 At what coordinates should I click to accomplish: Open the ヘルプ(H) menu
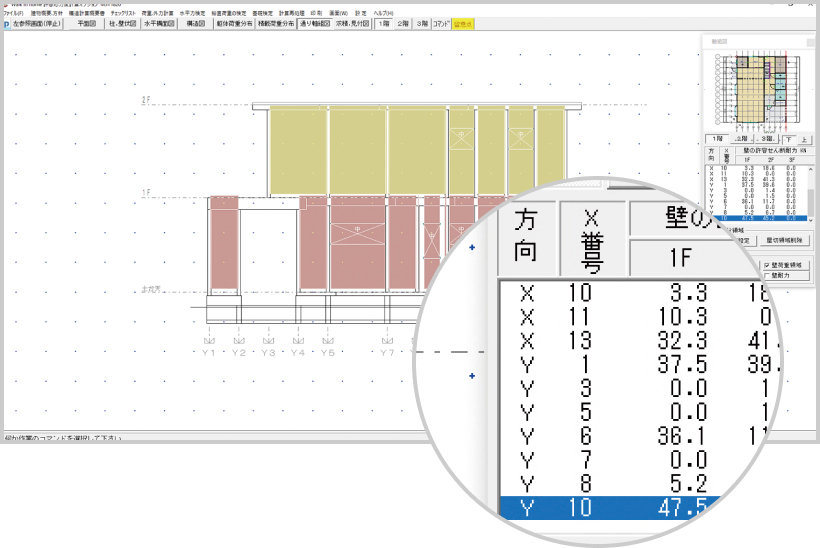point(383,13)
